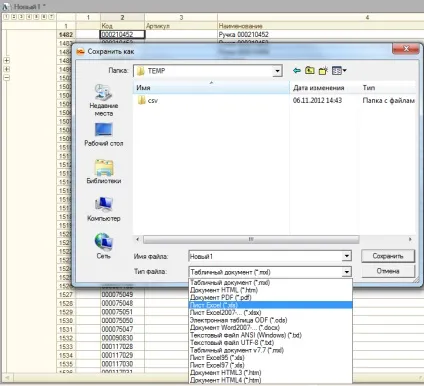
Task: Choose Документ HTML (*.htm) from list
Action: [270, 290]
